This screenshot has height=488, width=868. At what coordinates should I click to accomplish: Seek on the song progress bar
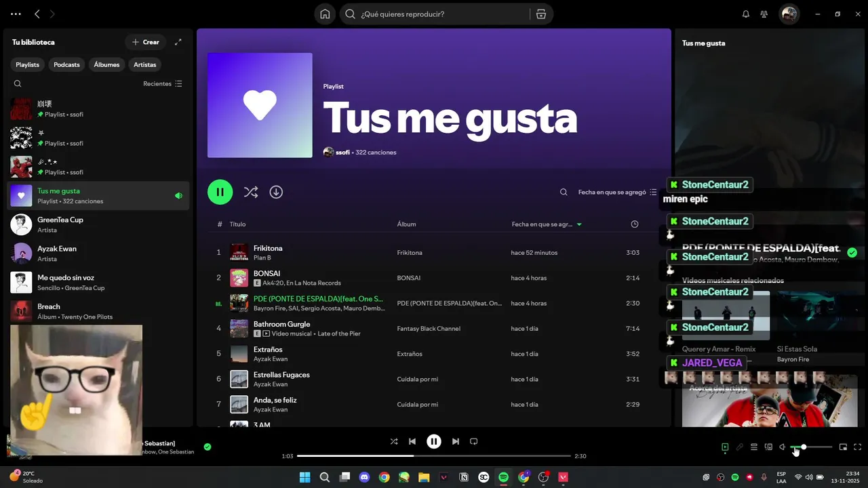(x=434, y=456)
